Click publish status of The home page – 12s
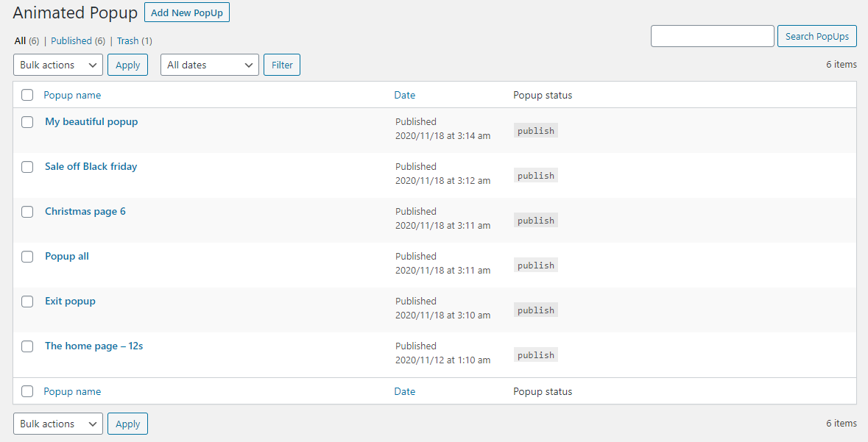Viewport: 868px width, 442px height. click(x=536, y=355)
